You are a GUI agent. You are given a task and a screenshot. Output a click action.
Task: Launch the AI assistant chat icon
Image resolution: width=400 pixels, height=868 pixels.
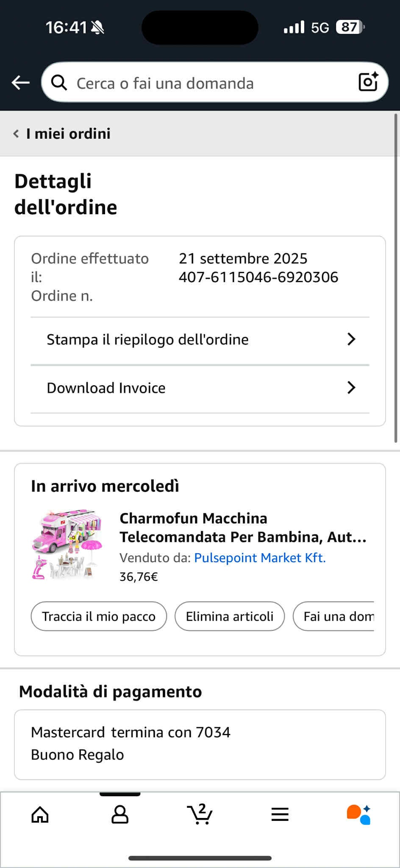[359, 815]
